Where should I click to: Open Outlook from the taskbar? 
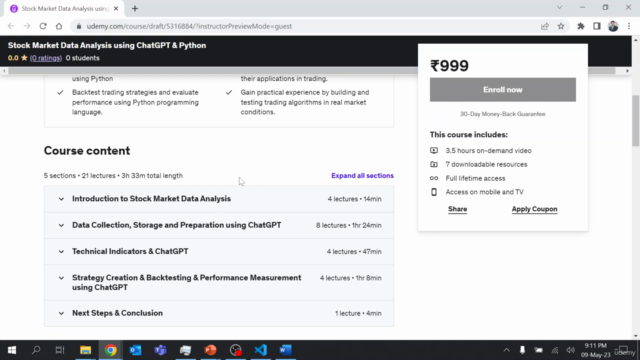pos(136,350)
